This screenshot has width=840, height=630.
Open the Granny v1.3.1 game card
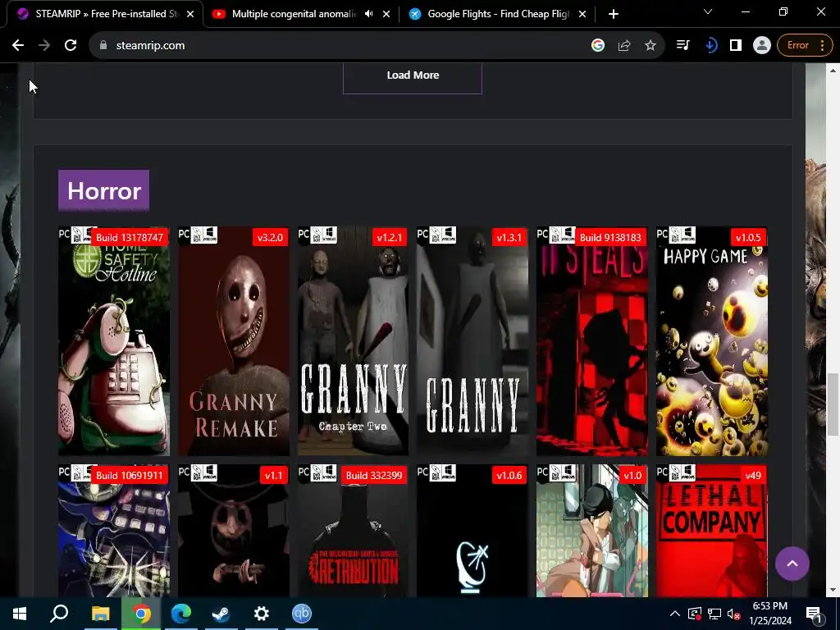pyautogui.click(x=472, y=341)
